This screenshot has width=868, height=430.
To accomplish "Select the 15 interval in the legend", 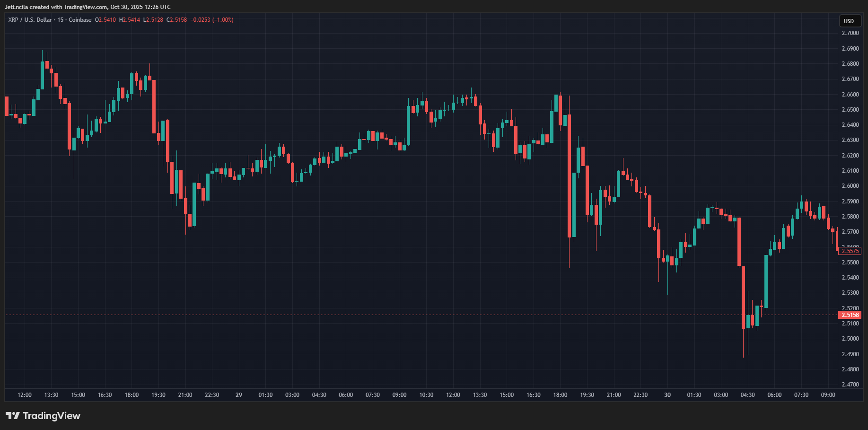I will tap(61, 20).
